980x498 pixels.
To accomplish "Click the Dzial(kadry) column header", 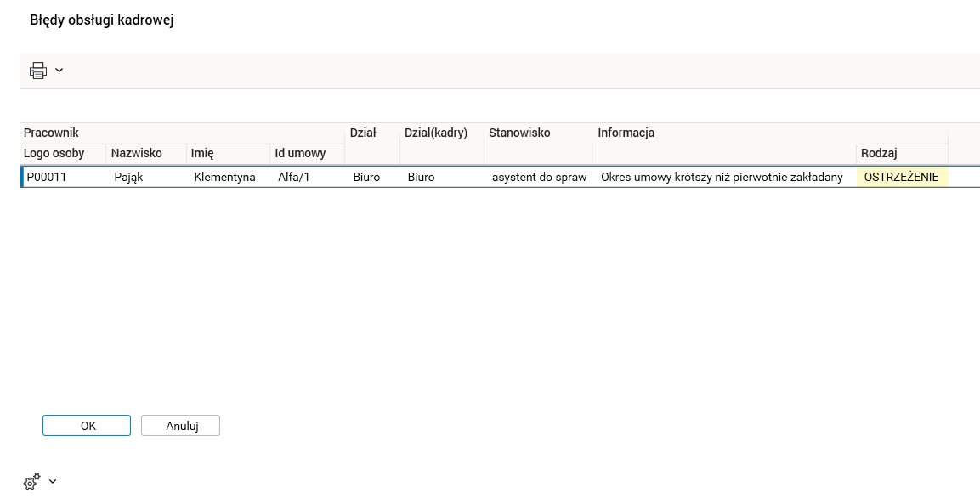I will coord(442,143).
